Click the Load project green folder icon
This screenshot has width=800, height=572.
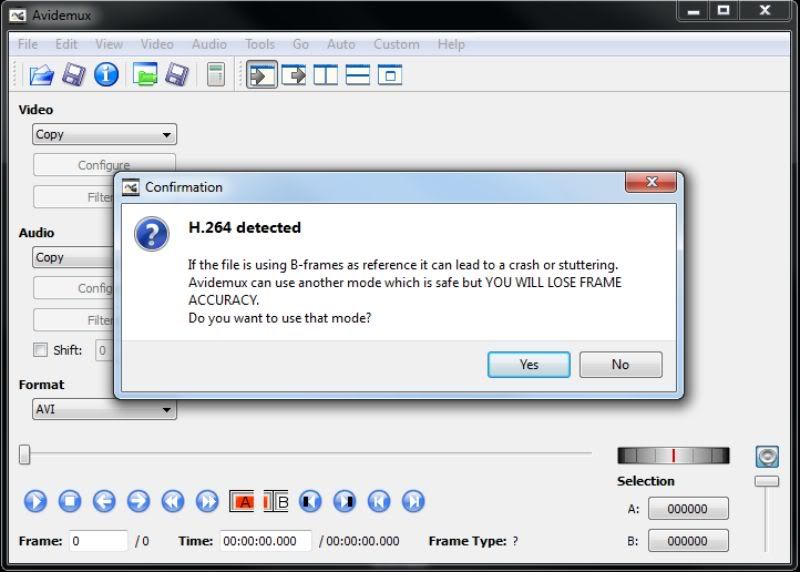(145, 75)
